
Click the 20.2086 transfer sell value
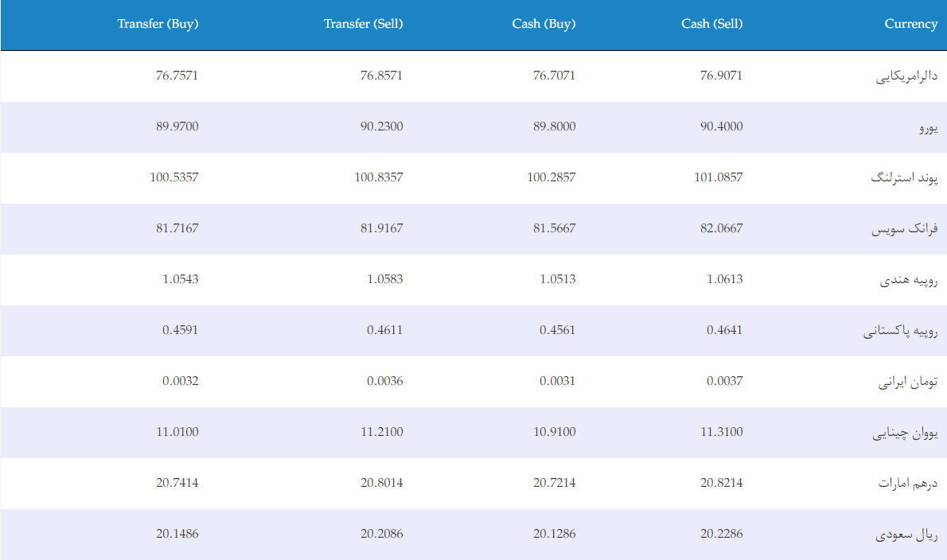(x=382, y=534)
